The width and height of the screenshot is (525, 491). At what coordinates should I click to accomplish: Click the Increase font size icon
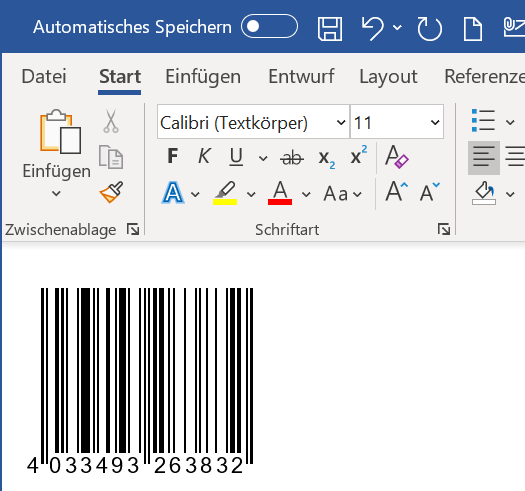point(397,192)
